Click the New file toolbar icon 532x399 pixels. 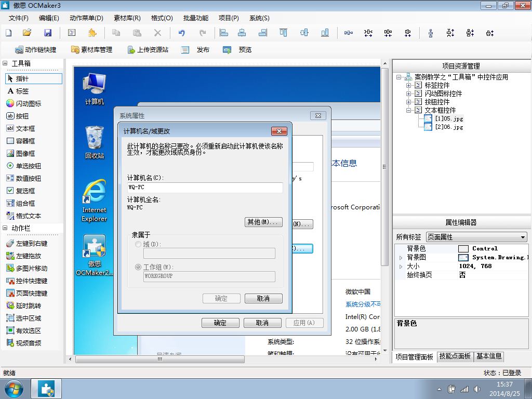click(9, 33)
